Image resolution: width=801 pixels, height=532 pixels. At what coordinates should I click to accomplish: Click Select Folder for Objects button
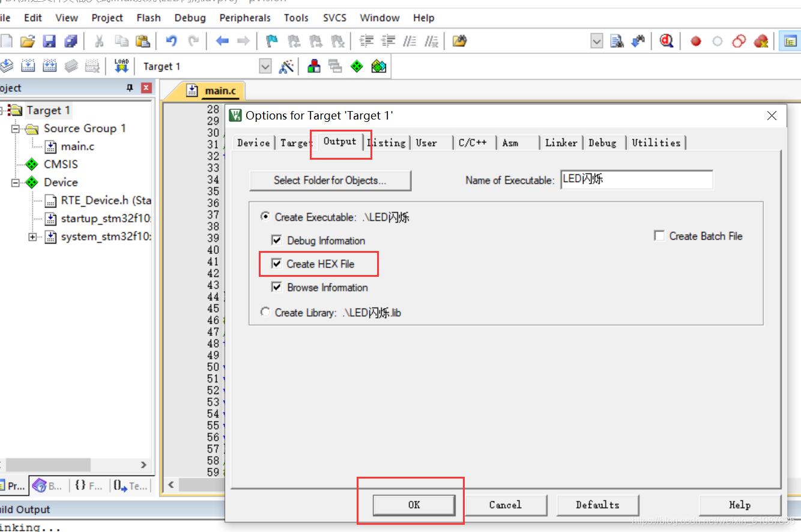[x=330, y=180]
